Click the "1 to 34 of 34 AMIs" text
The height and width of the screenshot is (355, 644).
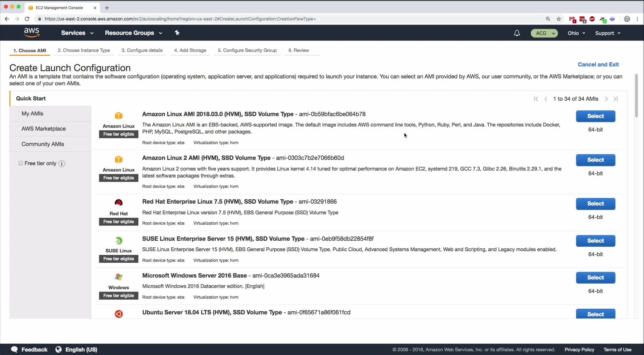point(576,99)
